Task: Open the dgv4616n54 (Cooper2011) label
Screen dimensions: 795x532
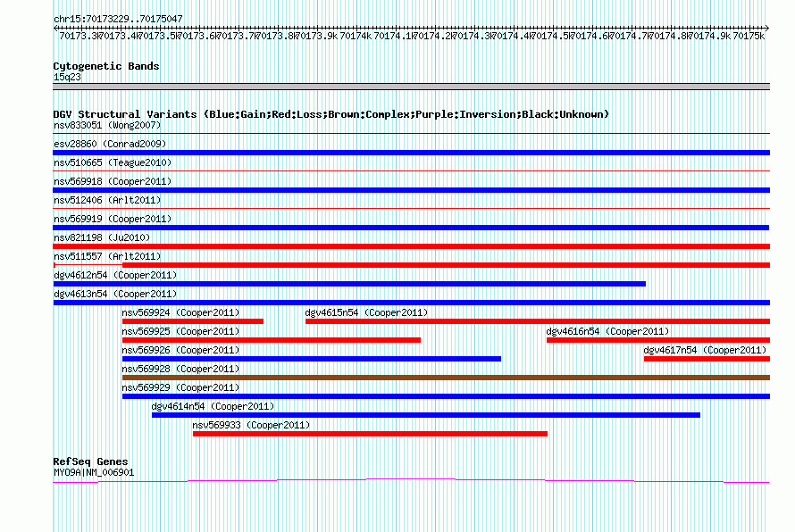Action: (607, 331)
